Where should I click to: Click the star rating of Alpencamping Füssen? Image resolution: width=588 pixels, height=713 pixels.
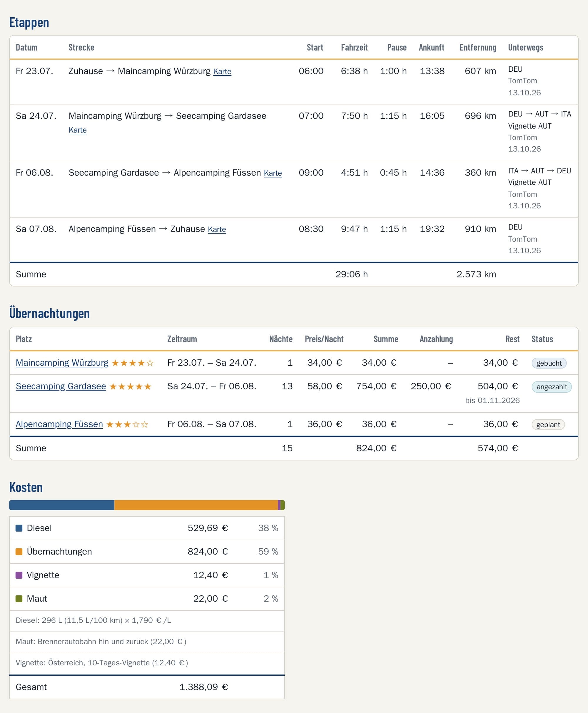(x=127, y=425)
